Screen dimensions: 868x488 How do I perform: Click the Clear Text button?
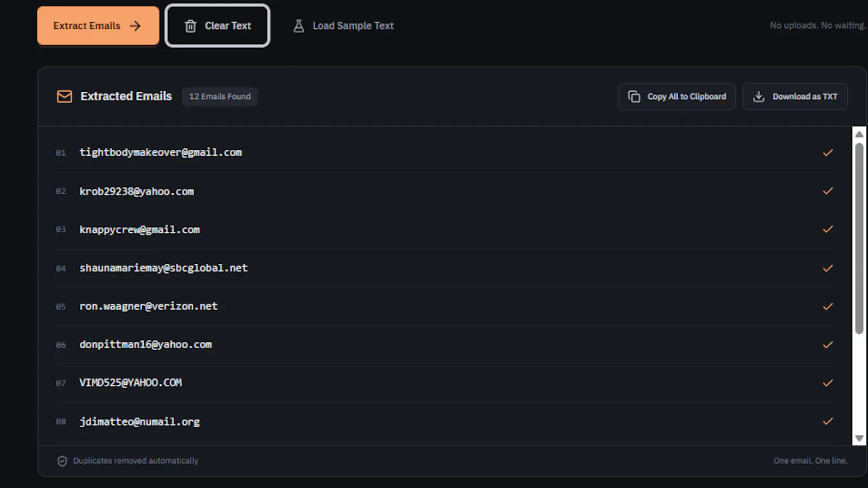[x=218, y=26]
